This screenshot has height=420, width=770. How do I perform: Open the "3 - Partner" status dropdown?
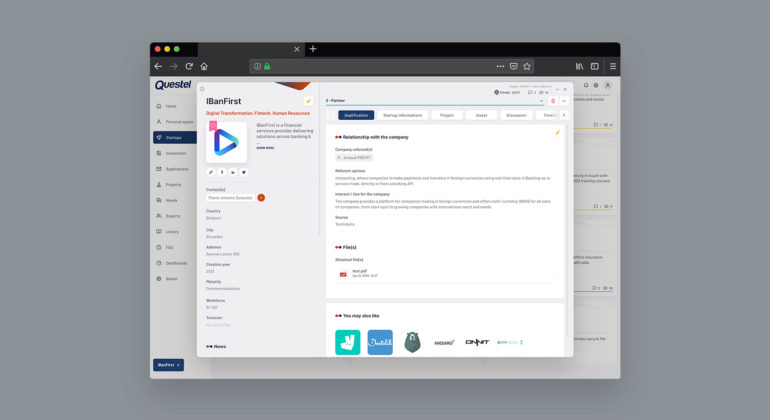point(435,101)
